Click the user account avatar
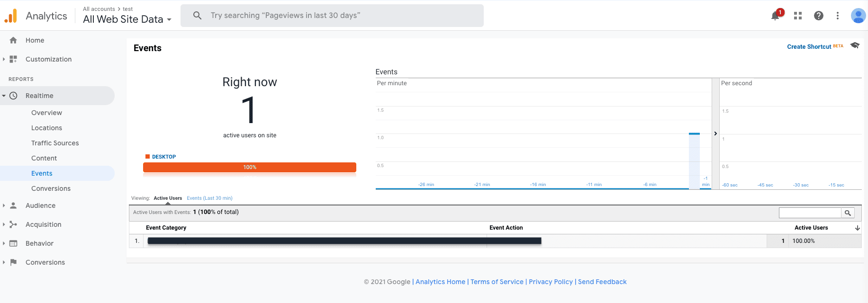Viewport: 868px width, 303px height. click(x=858, y=16)
